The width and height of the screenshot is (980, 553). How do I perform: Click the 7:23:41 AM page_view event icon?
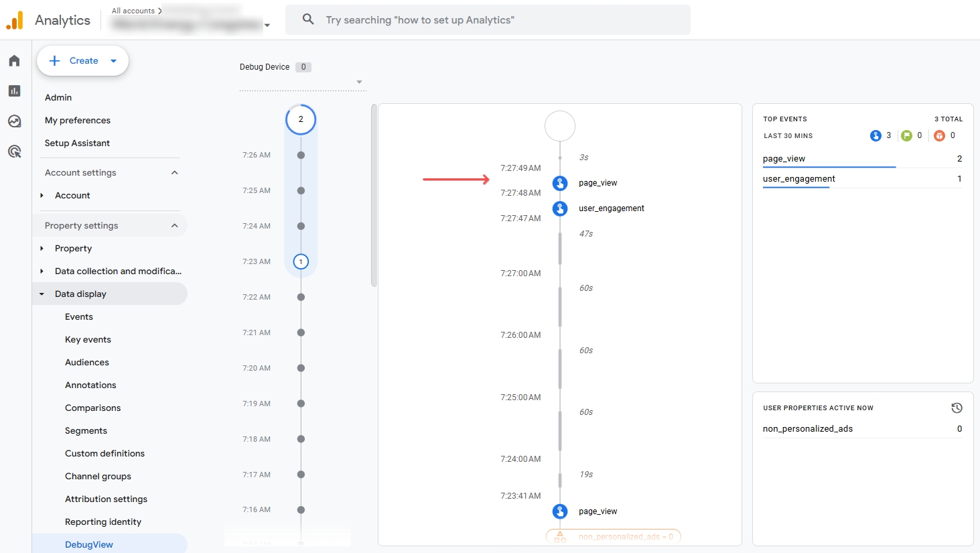560,511
